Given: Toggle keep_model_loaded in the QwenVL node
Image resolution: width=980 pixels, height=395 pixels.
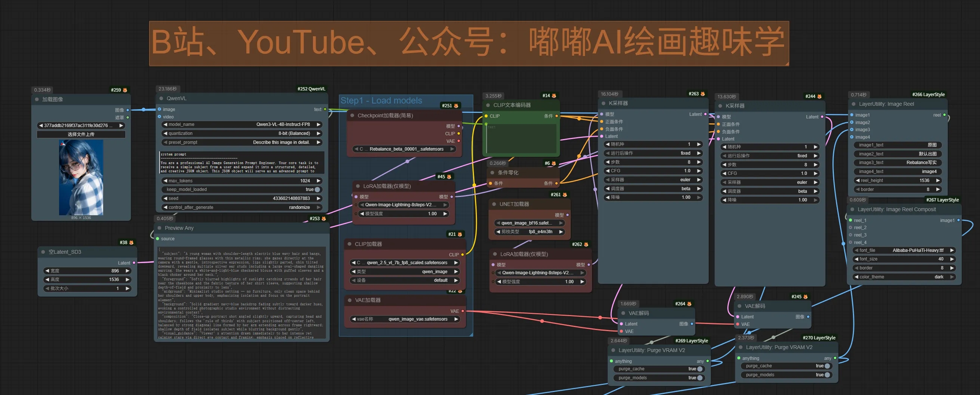Looking at the screenshot, I should [317, 189].
